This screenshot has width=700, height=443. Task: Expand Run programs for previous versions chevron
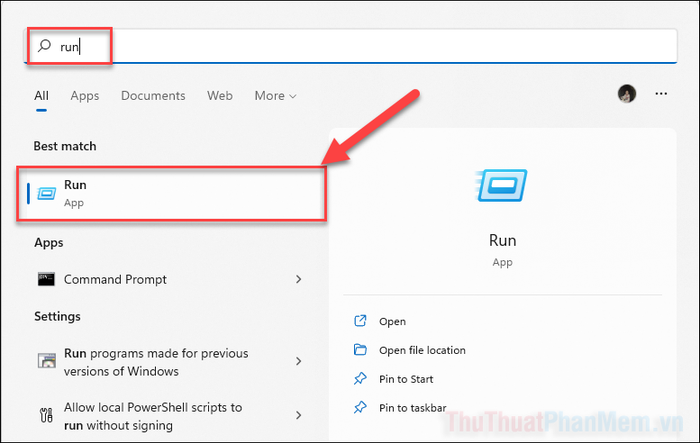[299, 361]
